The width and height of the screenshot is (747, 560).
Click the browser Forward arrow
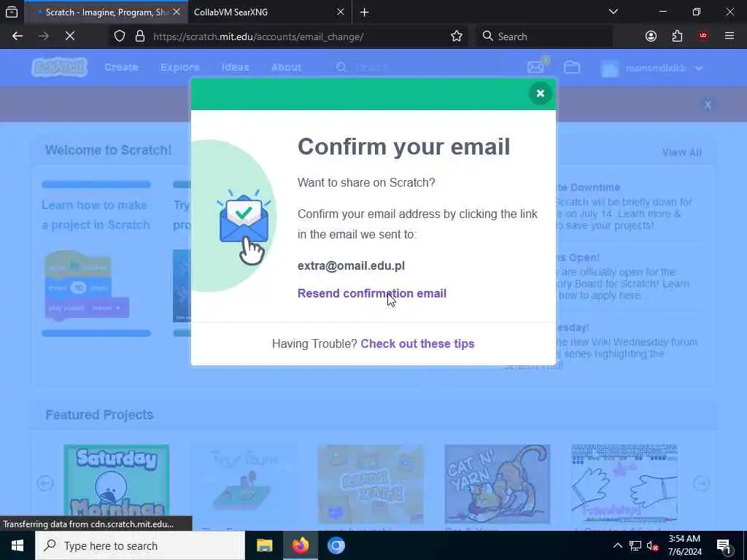point(43,36)
